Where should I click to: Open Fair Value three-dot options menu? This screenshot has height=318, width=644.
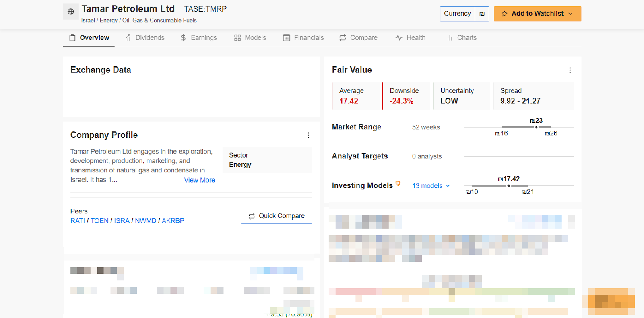coord(570,70)
